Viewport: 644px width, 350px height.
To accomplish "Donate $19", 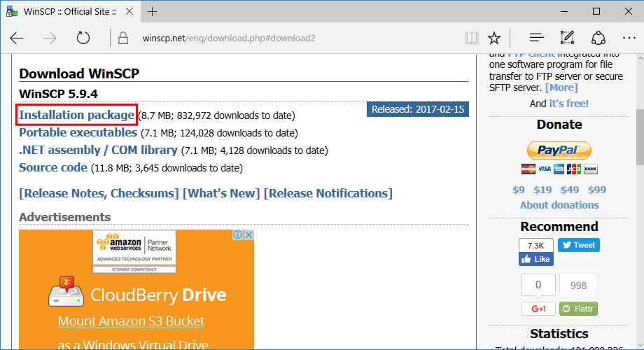I will click(x=542, y=190).
